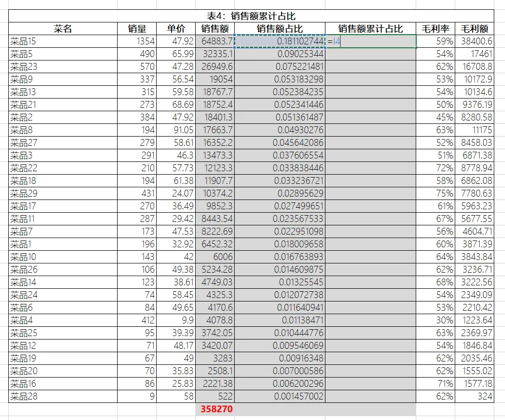505x420 pixels.
Task: Select the sales share cell 0.001457002
Action: [280, 396]
